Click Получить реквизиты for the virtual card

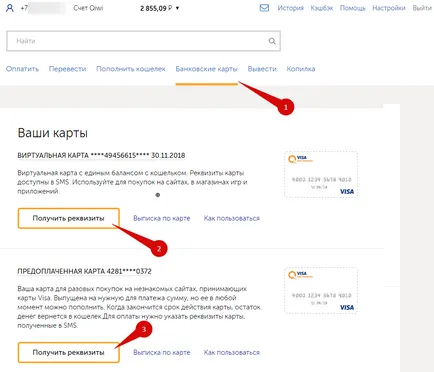pos(69,218)
